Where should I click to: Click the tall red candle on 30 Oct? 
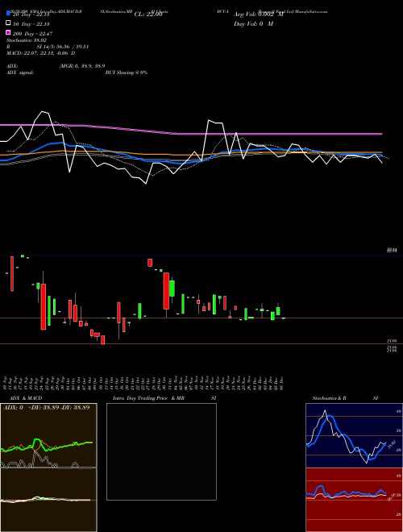166,291
